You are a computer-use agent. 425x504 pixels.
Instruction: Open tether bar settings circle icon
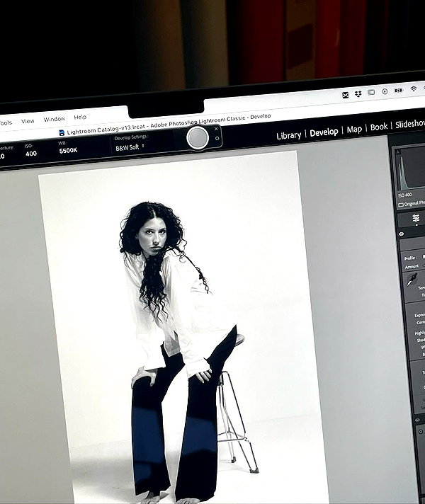(217, 138)
